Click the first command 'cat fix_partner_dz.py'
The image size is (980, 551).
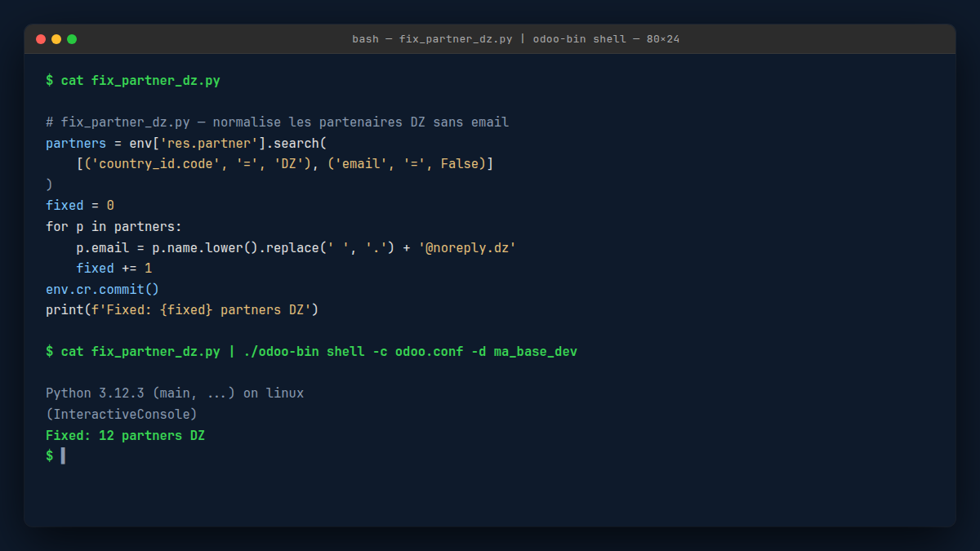point(140,81)
